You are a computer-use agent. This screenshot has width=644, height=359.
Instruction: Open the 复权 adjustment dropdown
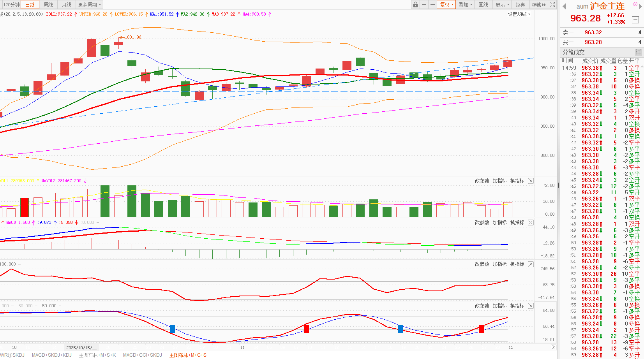(447, 5)
